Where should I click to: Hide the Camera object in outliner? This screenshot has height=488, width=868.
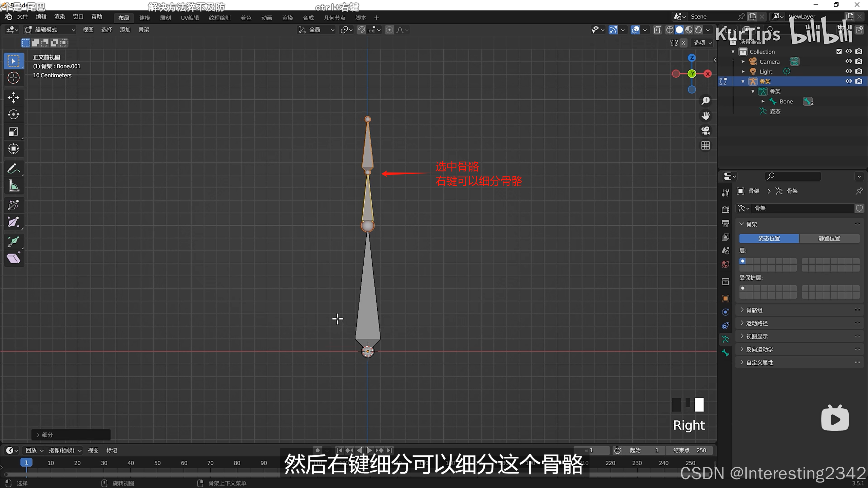coord(848,61)
